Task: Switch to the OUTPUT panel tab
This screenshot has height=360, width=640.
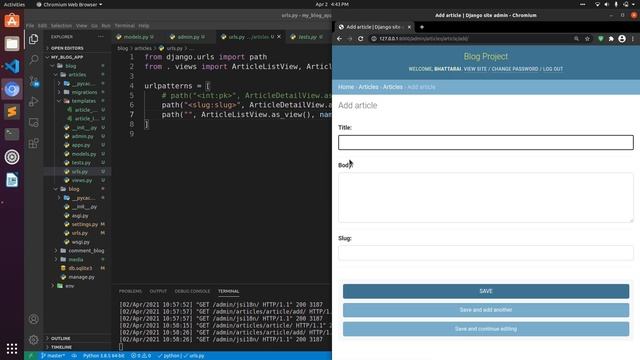Action: click(158, 291)
